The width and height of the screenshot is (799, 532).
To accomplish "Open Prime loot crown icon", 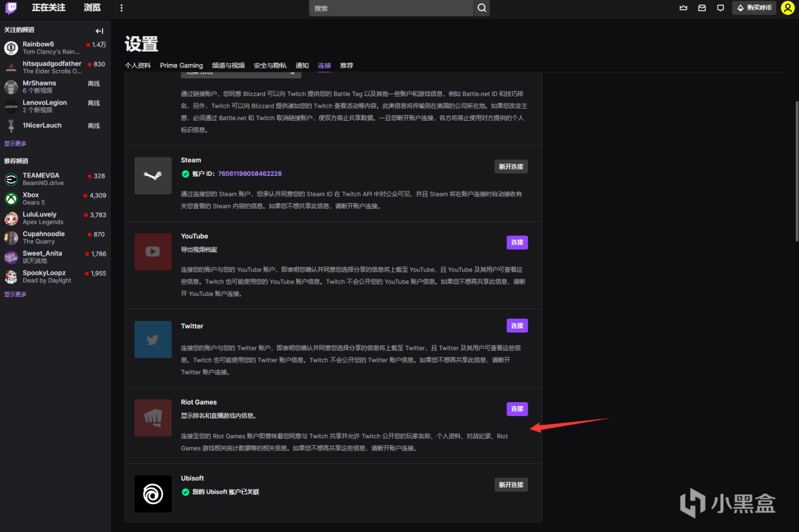I will [684, 8].
